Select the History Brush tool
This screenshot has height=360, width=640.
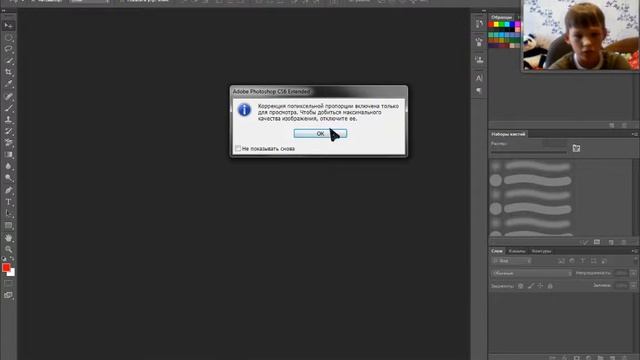tap(8, 131)
